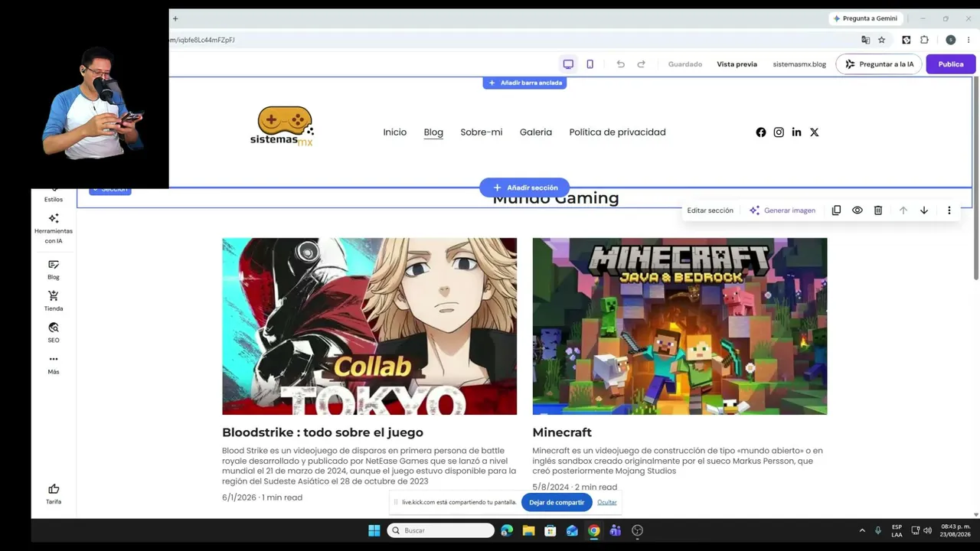980x551 pixels.
Task: Toggle section visibility with the eye icon
Action: coord(857,210)
